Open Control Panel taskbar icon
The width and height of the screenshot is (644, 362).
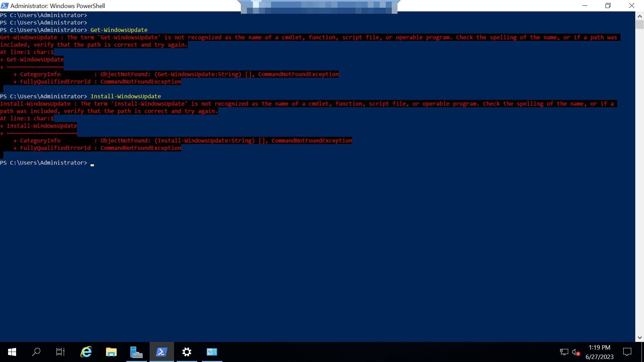212,352
